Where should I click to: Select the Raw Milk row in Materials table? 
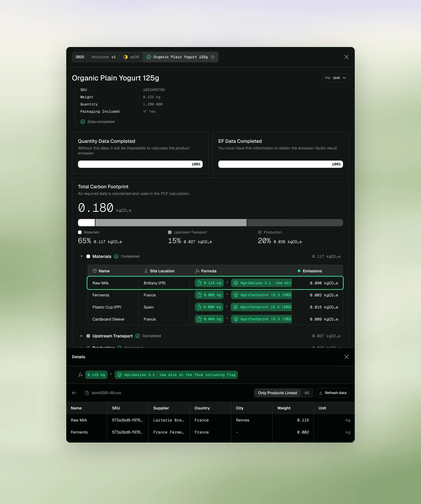pos(215,283)
